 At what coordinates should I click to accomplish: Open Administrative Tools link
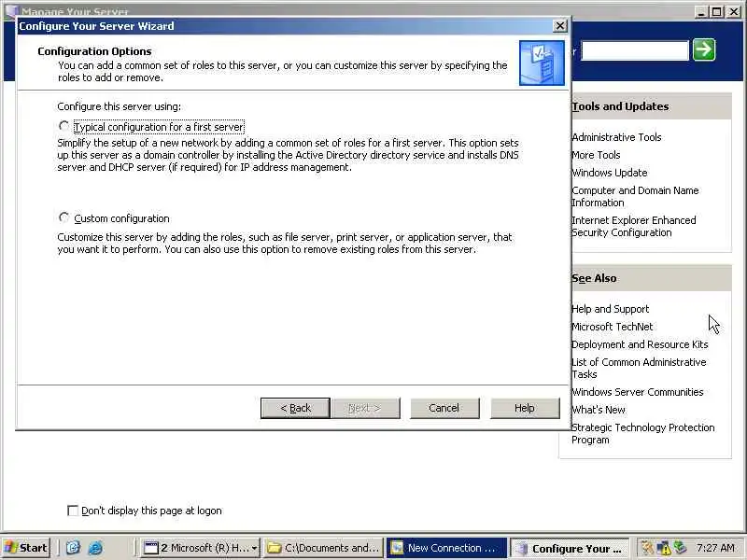click(x=616, y=137)
